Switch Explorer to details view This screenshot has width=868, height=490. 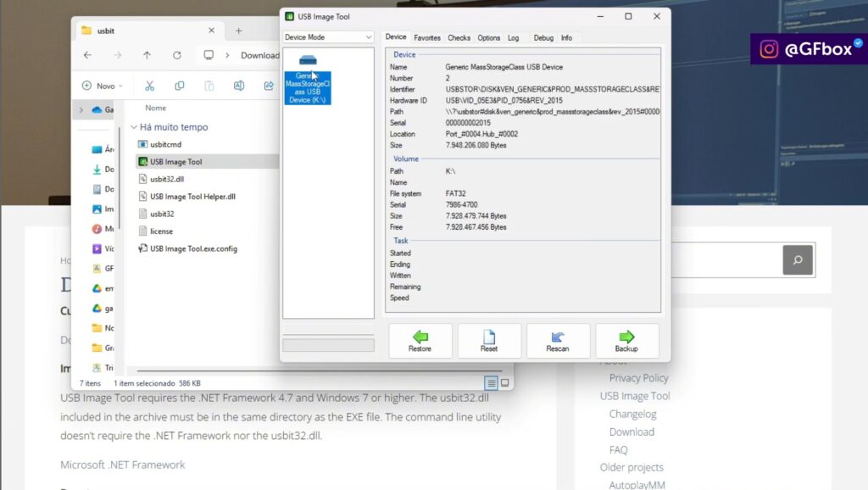491,382
